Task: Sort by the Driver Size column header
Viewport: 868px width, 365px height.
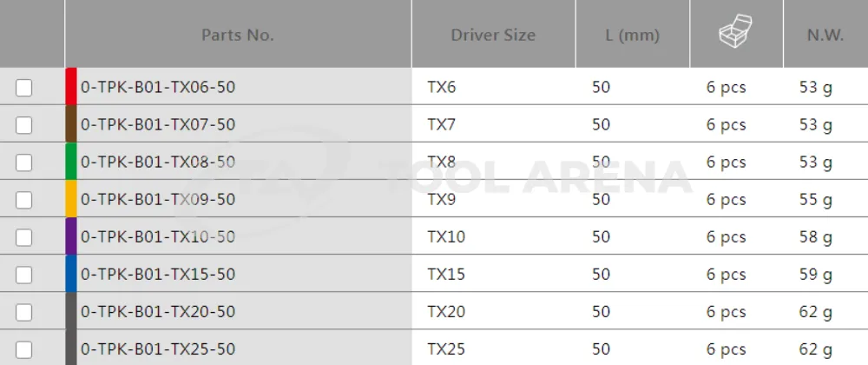Action: tap(492, 36)
